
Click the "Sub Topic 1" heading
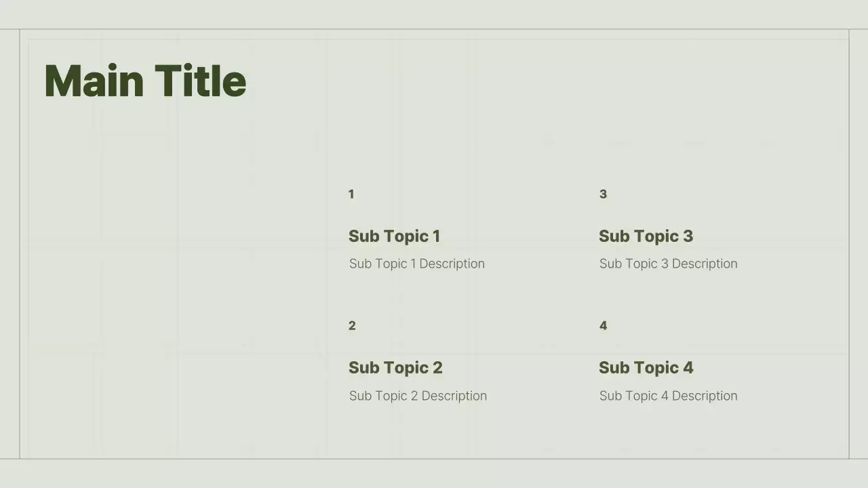394,237
